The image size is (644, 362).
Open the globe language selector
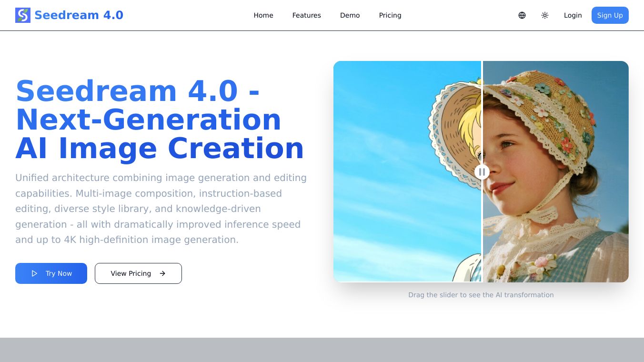(522, 15)
